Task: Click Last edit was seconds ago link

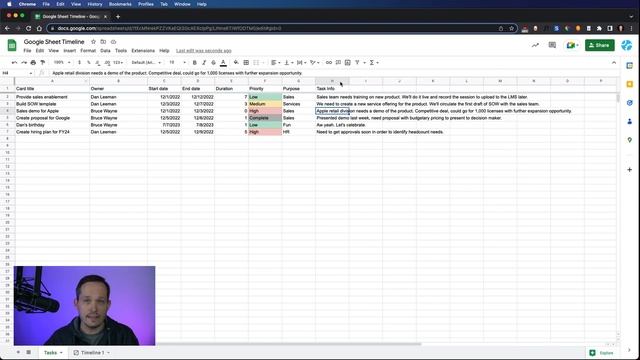Action: (204, 51)
